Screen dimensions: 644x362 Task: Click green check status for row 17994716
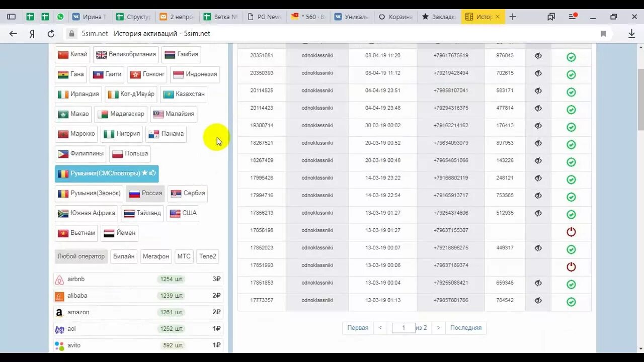click(571, 197)
